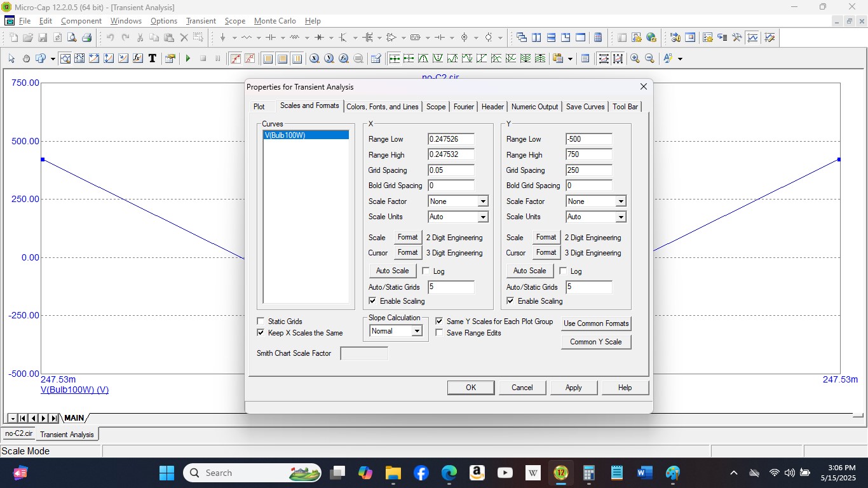The width and height of the screenshot is (868, 488).
Task: Select the pan hand tool
Action: pyautogui.click(x=26, y=58)
